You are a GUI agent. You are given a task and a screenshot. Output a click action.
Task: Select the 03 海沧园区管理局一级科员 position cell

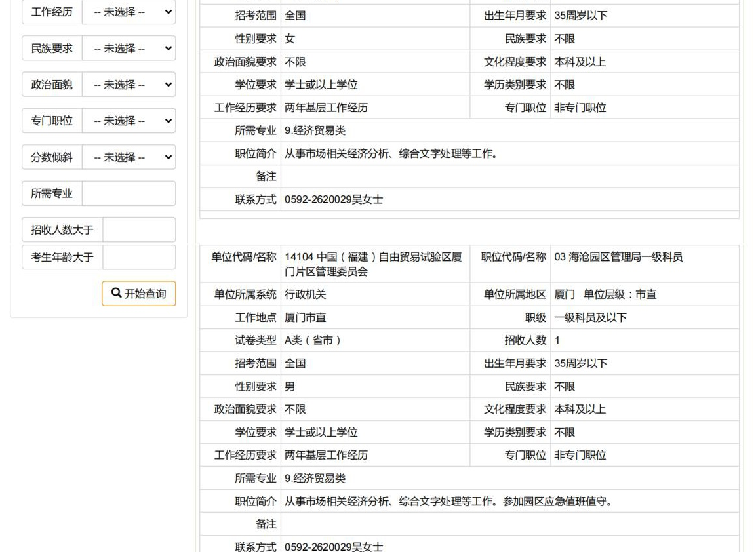pyautogui.click(x=618, y=257)
